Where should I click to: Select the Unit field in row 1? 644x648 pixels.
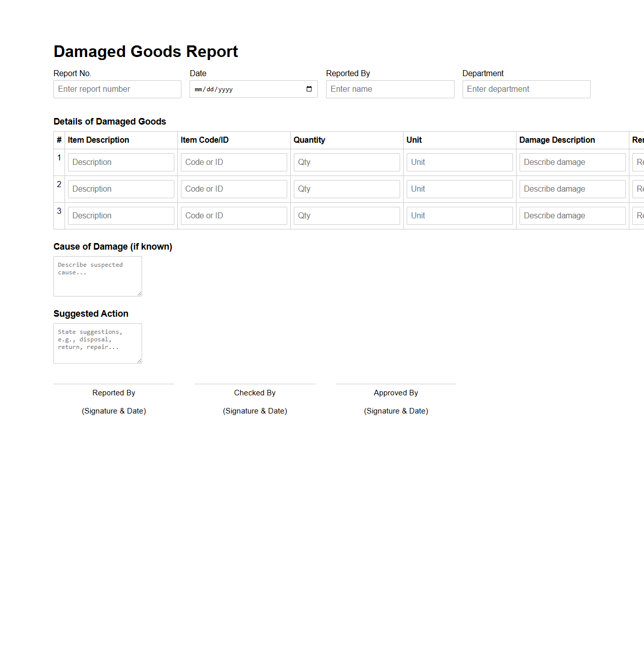coord(459,162)
